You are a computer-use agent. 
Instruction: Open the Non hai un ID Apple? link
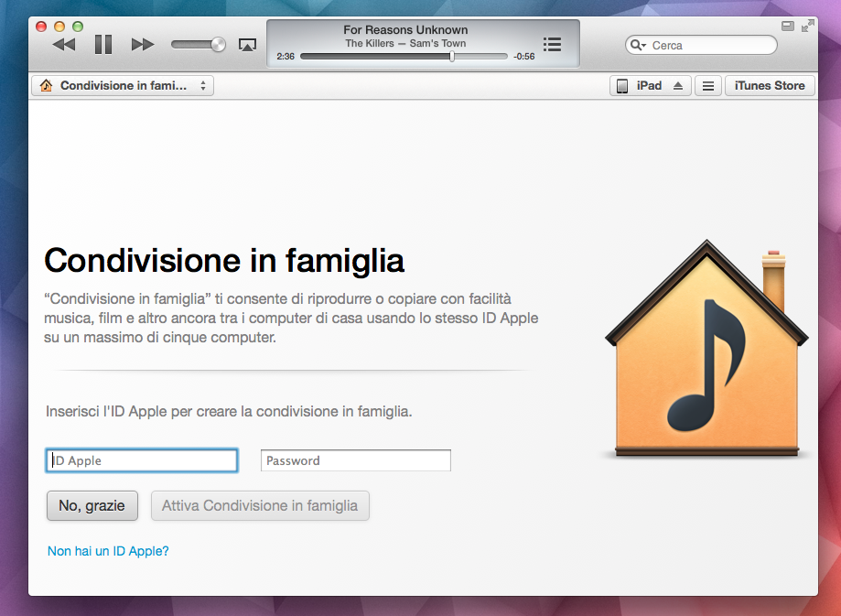click(x=108, y=551)
